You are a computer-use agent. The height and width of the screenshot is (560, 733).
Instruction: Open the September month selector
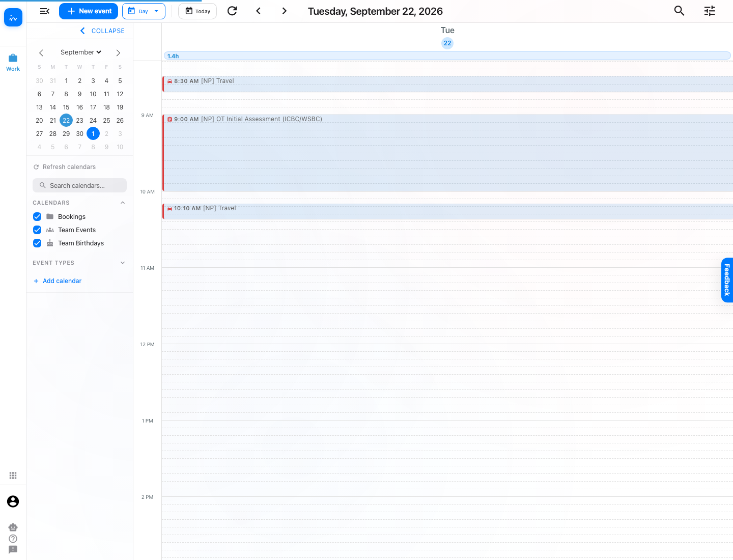coord(81,52)
